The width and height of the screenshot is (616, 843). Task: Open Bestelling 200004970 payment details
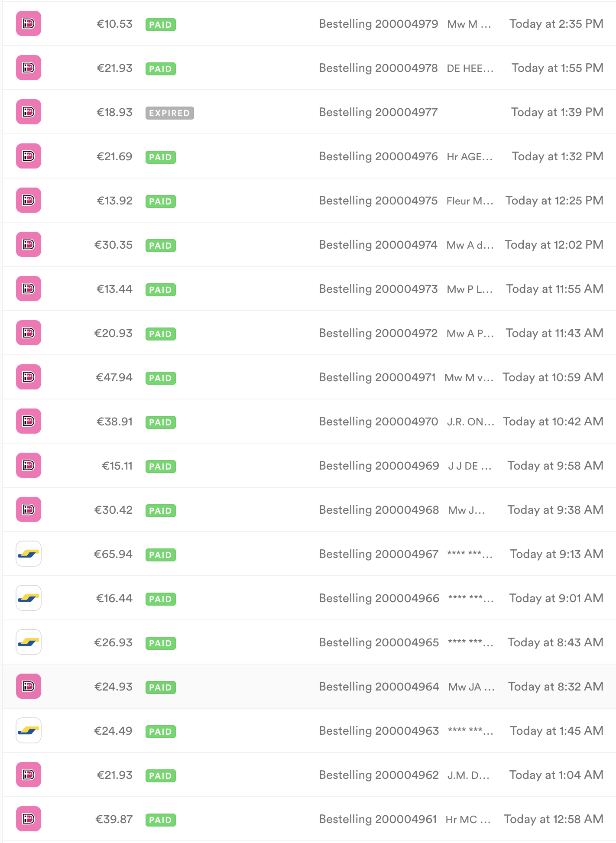(379, 421)
